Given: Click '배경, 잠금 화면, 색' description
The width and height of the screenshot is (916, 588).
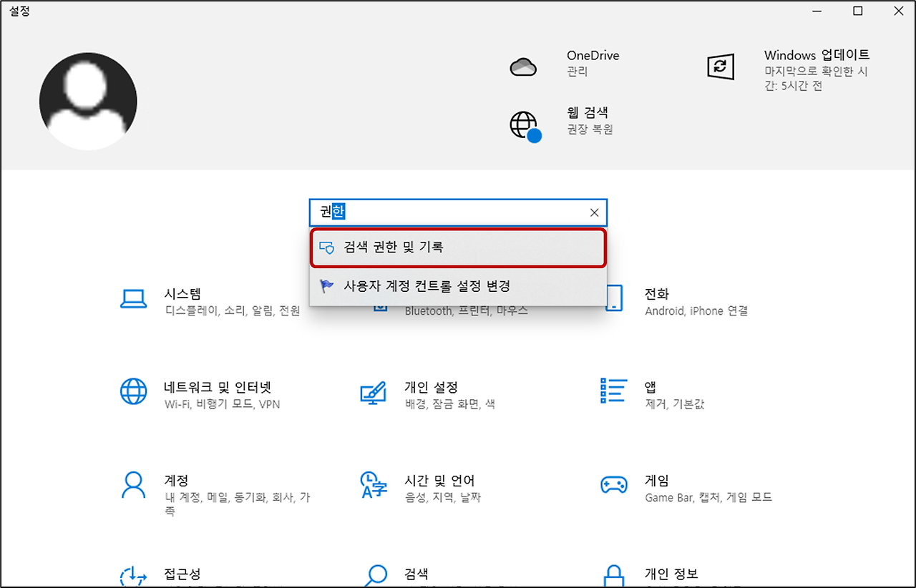Looking at the screenshot, I should click(x=449, y=404).
